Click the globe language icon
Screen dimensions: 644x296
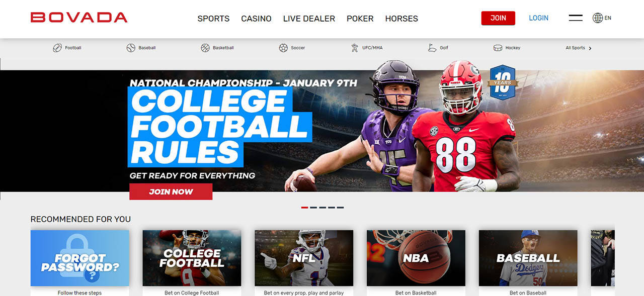(x=598, y=18)
